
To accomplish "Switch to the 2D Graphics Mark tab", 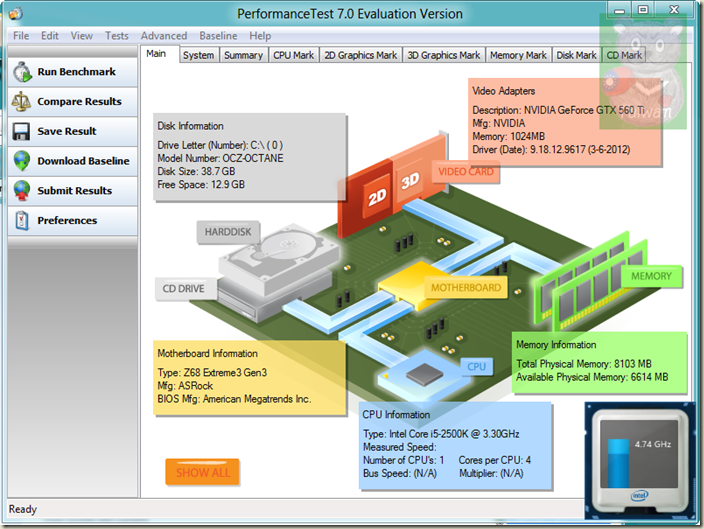I will [x=361, y=55].
